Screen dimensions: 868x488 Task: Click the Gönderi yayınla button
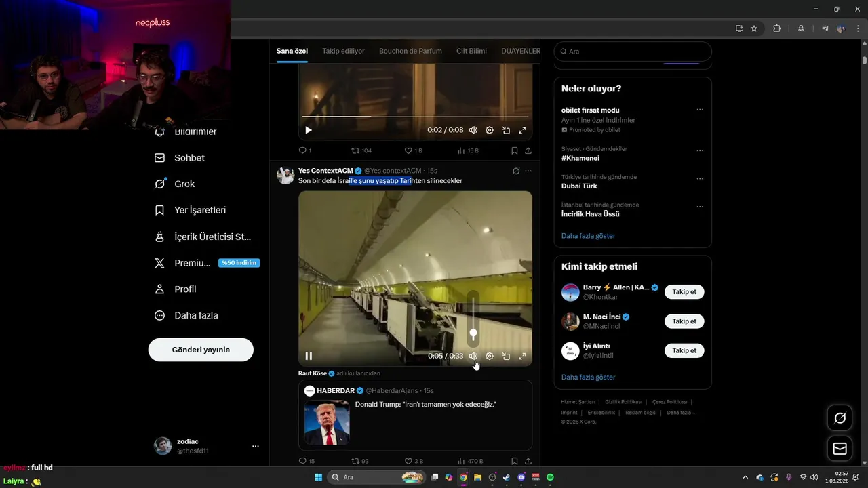click(x=201, y=350)
